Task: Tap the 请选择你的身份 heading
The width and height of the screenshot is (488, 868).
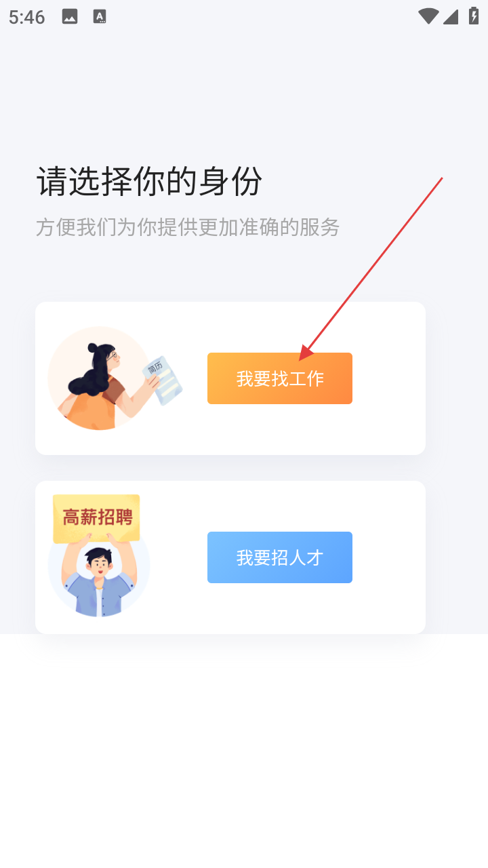Action: (x=149, y=181)
